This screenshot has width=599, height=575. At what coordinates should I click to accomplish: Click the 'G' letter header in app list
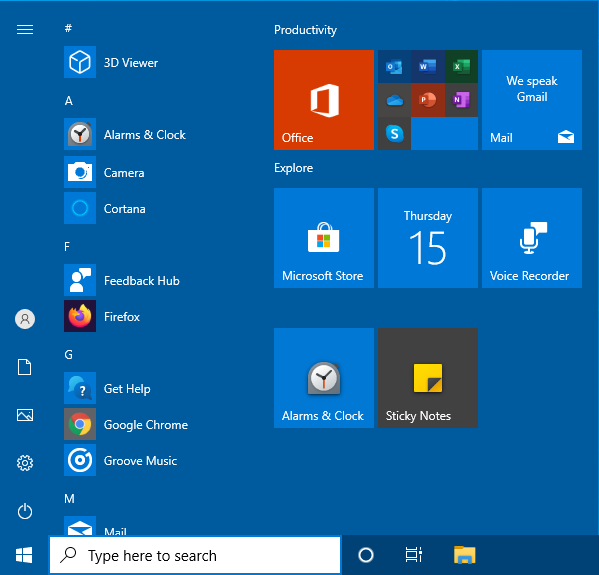pos(68,355)
